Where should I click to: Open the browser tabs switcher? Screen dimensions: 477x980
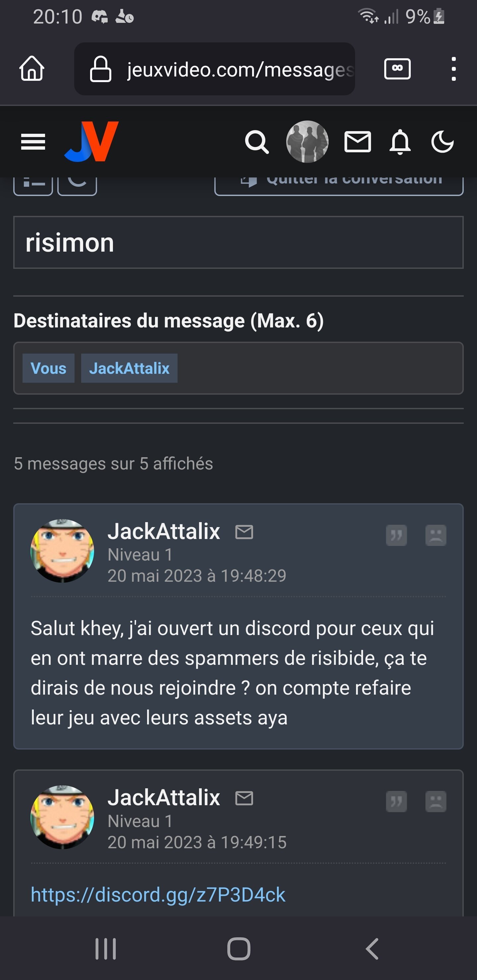coord(397,69)
